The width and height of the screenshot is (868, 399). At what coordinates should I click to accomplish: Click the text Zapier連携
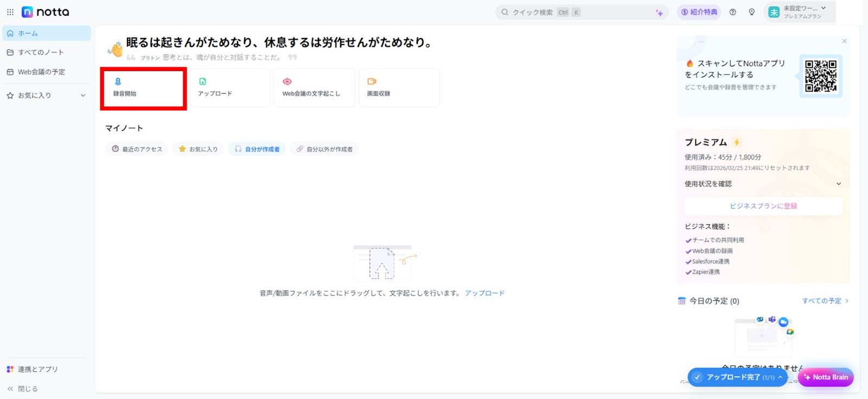(706, 272)
